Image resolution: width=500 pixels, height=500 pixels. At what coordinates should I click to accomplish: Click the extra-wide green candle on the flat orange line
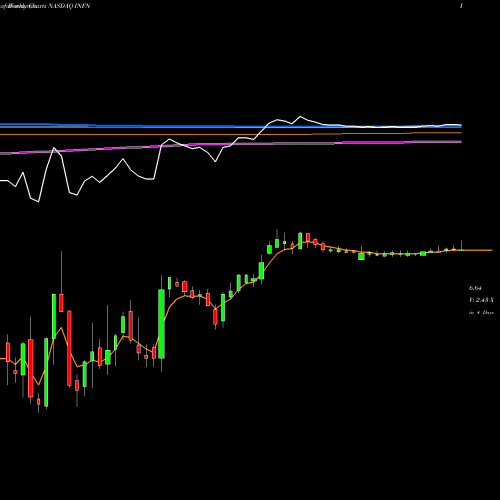point(361,256)
